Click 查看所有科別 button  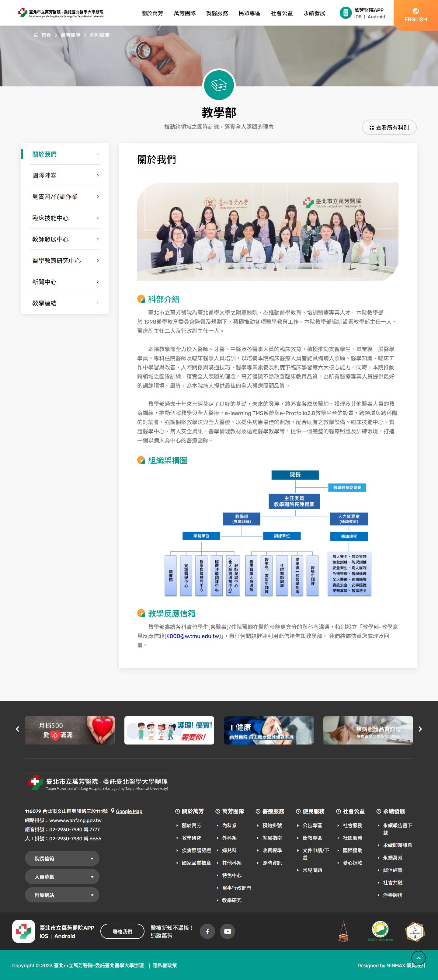click(x=389, y=127)
